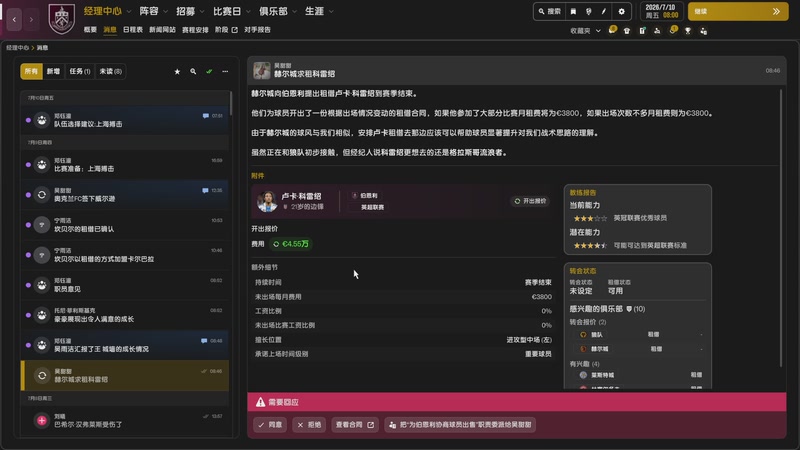
Task: Go back with the left arrow button
Action: 14,19
